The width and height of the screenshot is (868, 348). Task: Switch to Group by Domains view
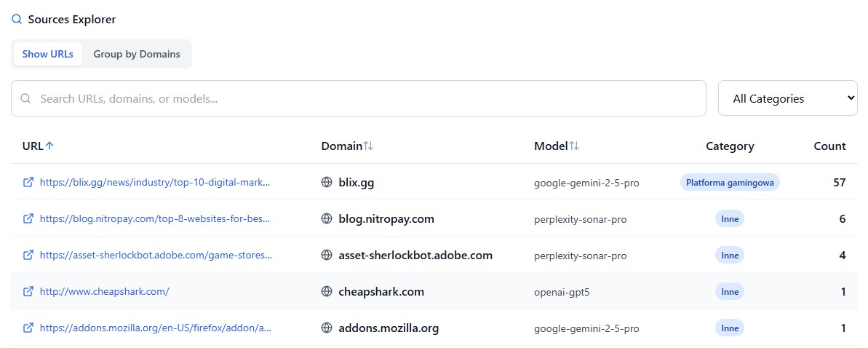[137, 54]
